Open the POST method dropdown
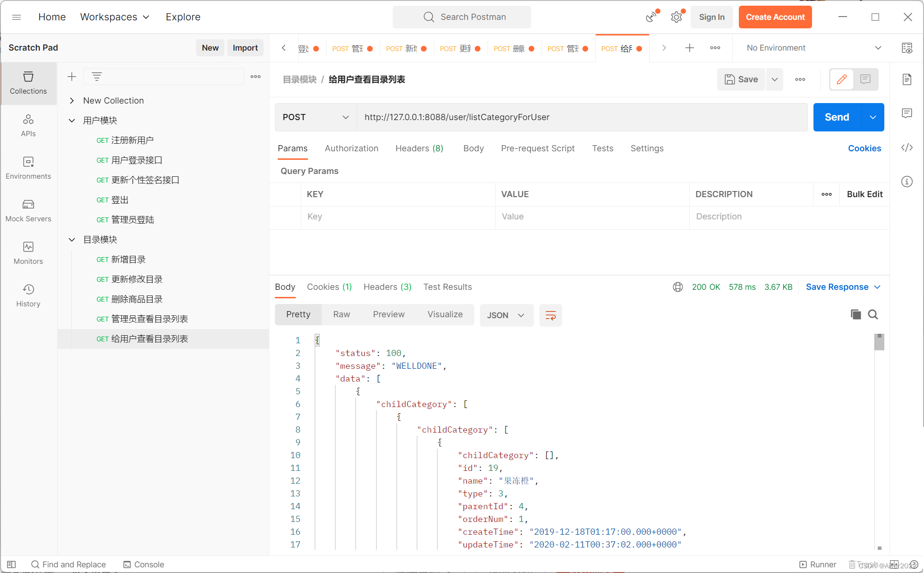Screen dimensions: 924x573 (x=315, y=117)
